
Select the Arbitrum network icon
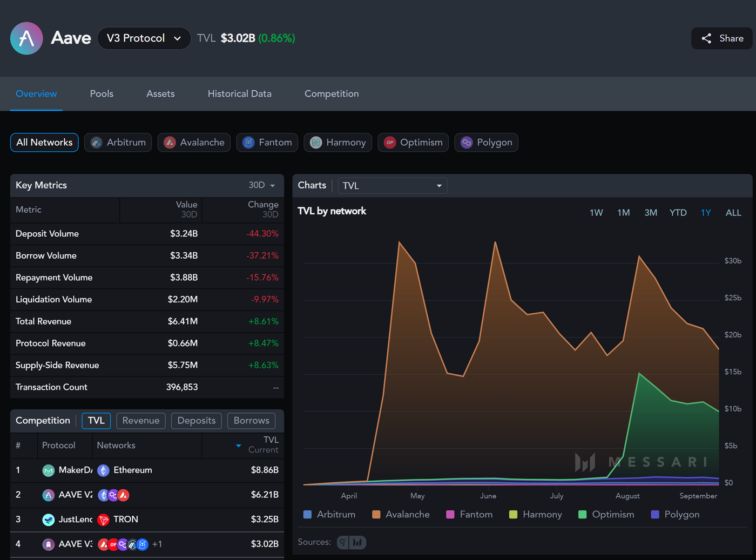(96, 142)
